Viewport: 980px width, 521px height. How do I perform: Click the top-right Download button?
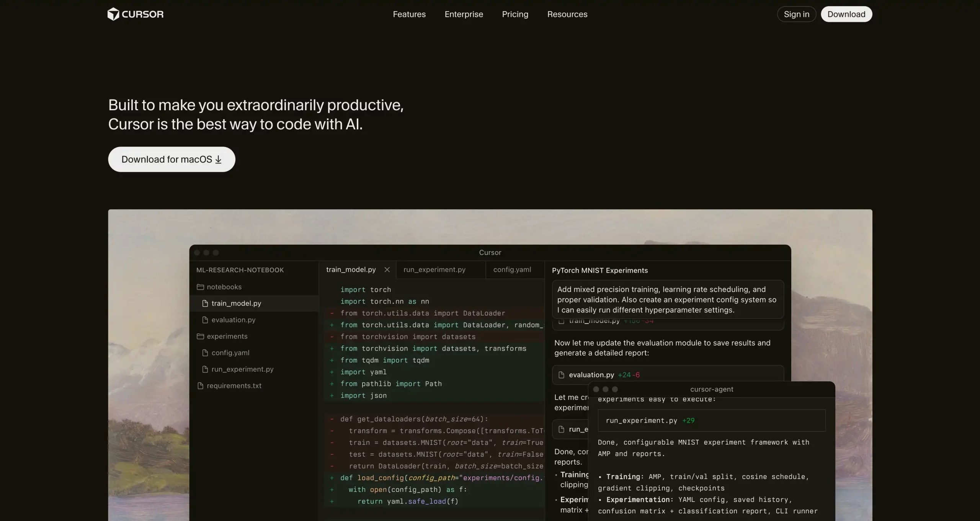[846, 14]
